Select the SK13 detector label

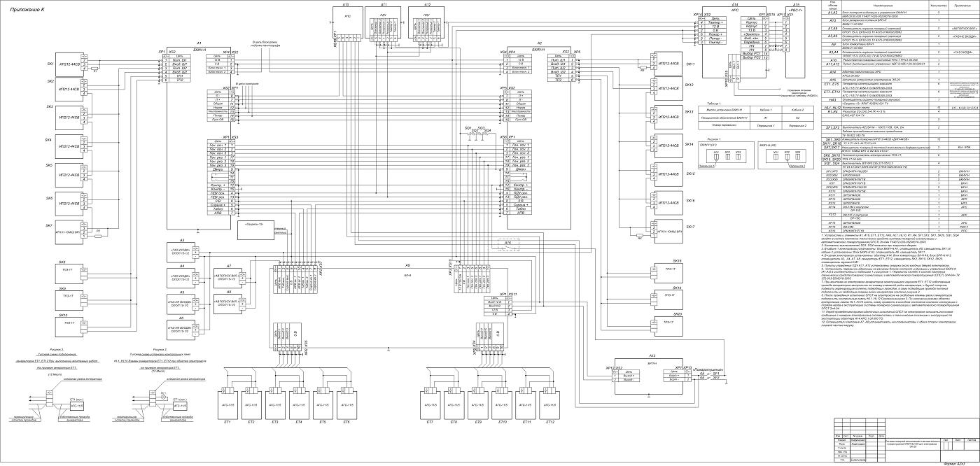tap(689, 112)
